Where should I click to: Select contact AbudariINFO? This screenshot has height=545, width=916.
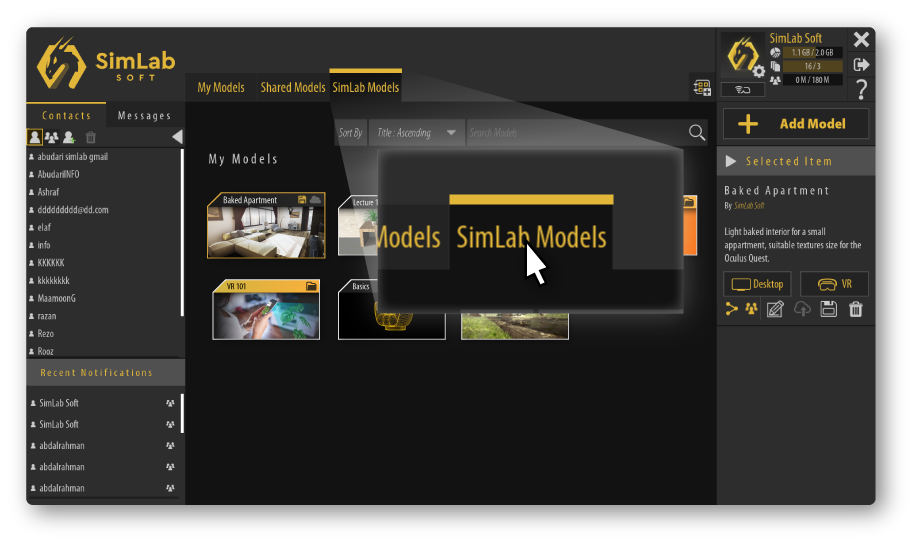click(x=58, y=174)
